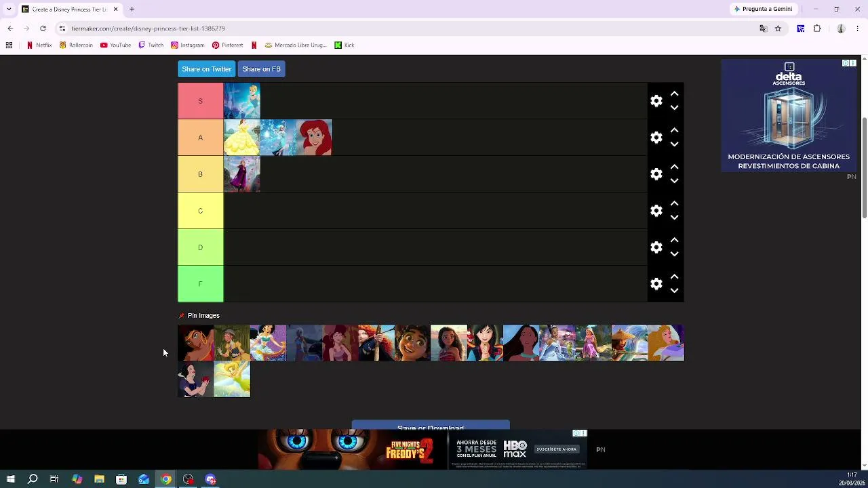Pick the Snow White image with apple
This screenshot has width=868, height=488.
point(195,380)
